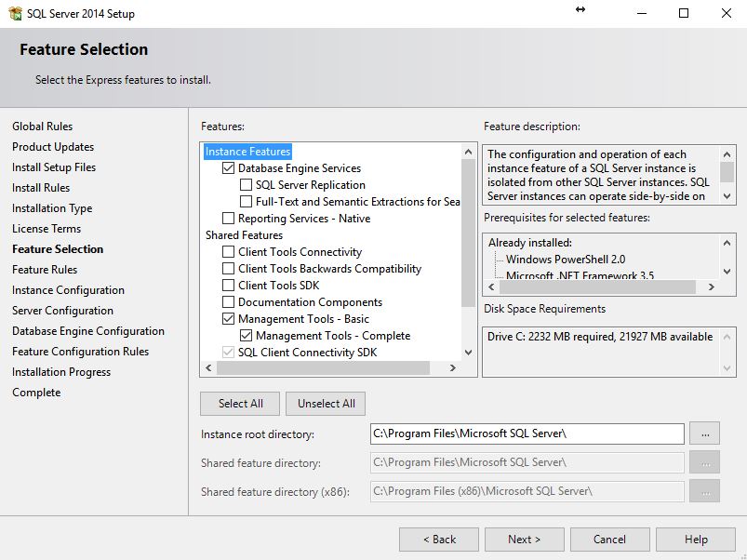This screenshot has height=560, width=747.
Task: Click the Install Setup Files step
Action: [x=54, y=167]
